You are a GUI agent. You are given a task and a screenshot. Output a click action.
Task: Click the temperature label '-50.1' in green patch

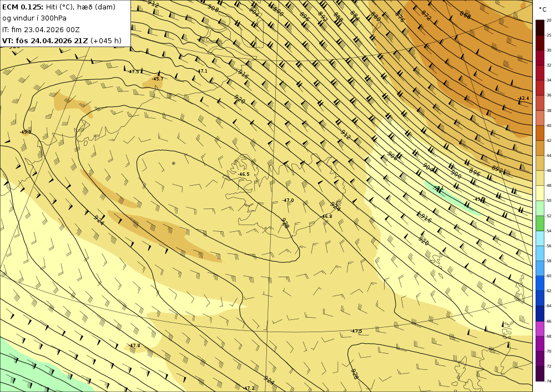[438, 188]
